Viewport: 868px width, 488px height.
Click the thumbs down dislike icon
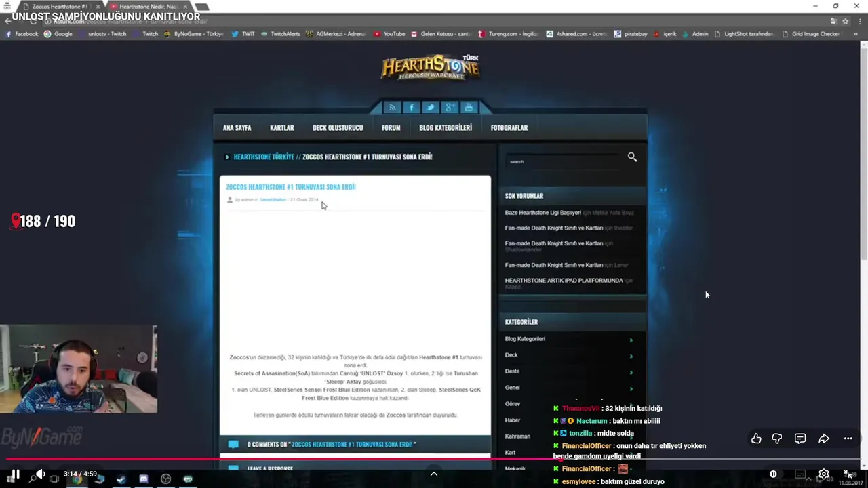[777, 439]
